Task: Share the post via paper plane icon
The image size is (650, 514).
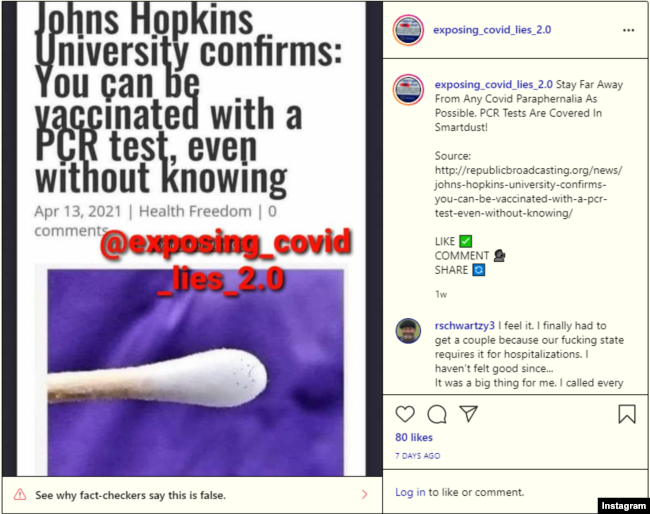Action: (469, 413)
